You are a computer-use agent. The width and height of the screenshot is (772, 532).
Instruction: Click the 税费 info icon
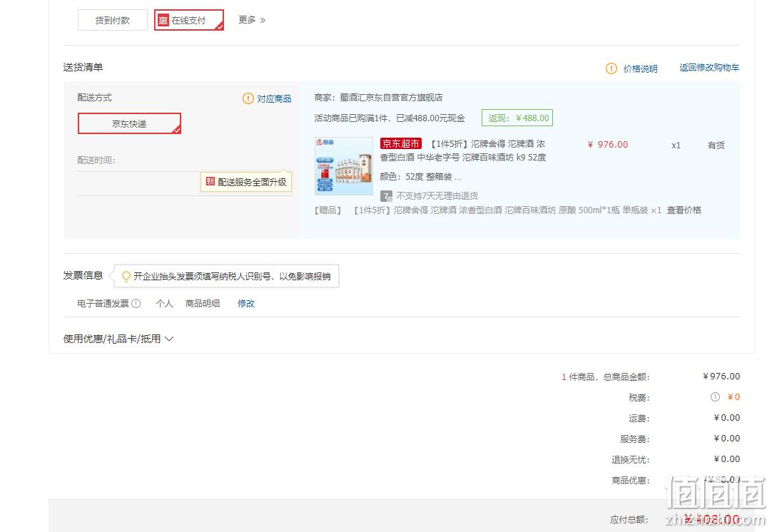click(715, 397)
